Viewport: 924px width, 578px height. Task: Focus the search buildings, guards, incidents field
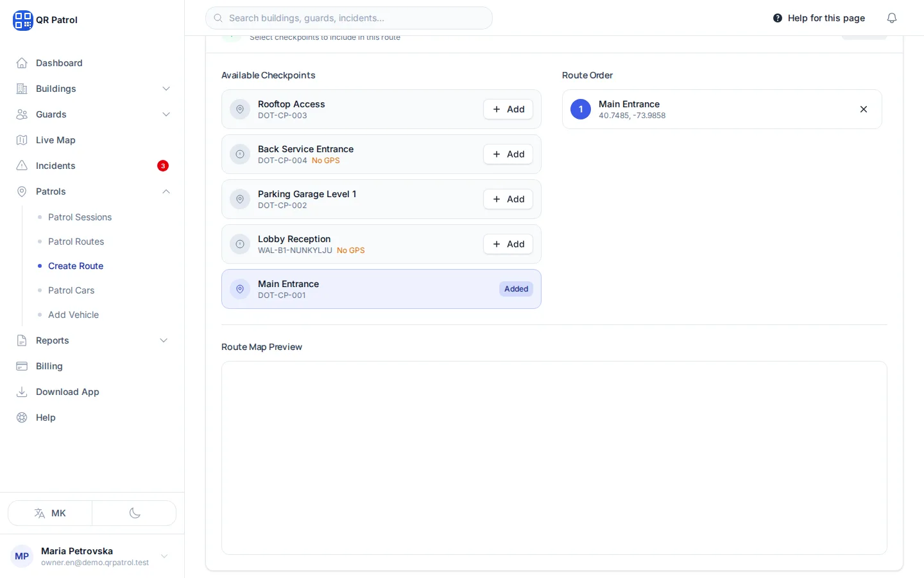pos(349,18)
